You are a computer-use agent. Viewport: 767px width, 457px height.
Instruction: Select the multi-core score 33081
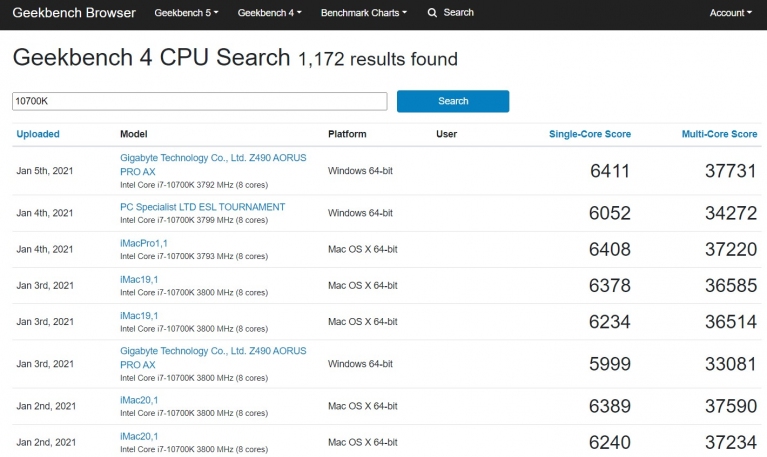(731, 364)
